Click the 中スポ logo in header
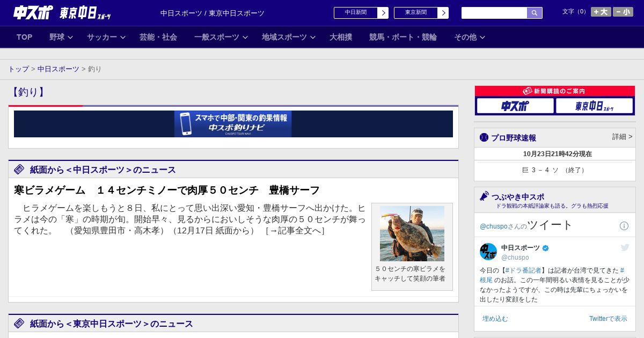 coord(33,12)
